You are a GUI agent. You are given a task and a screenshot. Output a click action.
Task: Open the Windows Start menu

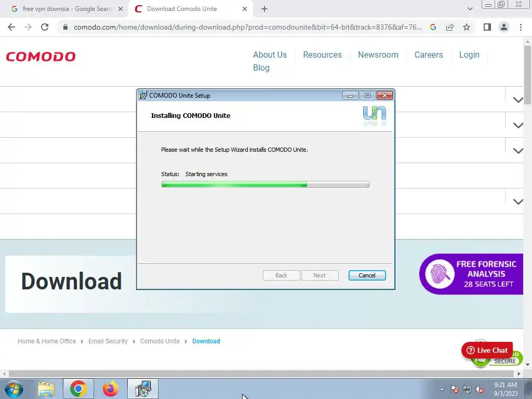(x=14, y=389)
